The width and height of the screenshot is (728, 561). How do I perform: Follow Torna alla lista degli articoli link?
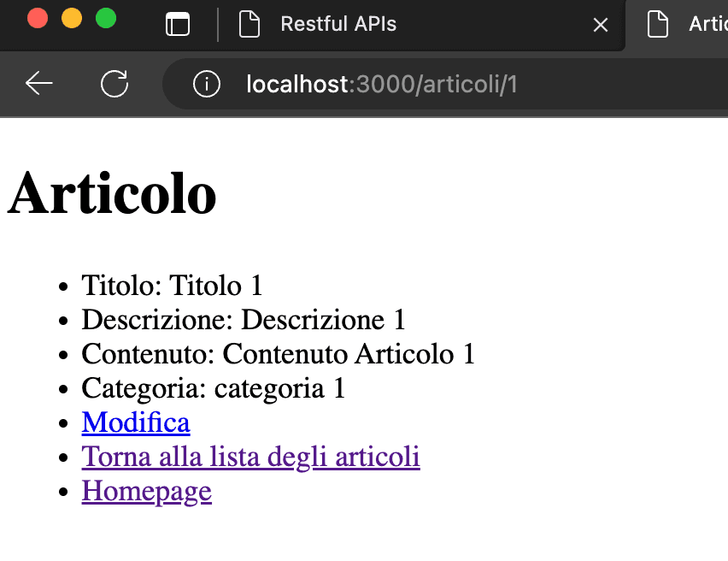coord(250,457)
